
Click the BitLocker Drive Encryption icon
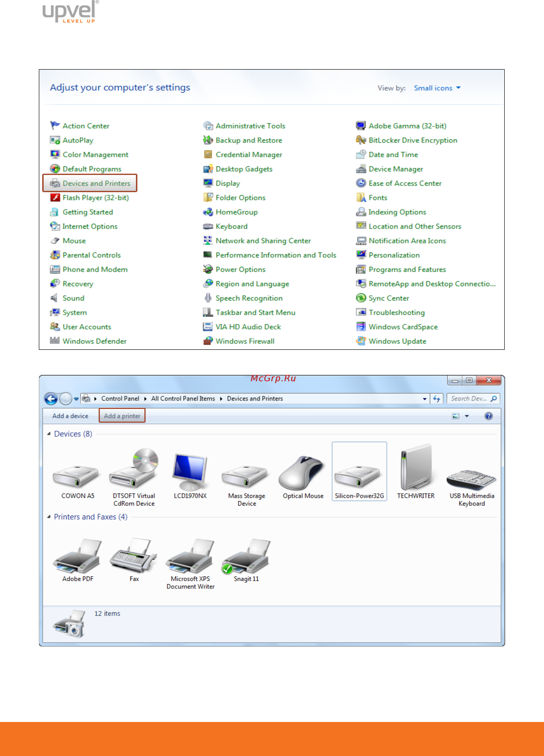coord(361,140)
